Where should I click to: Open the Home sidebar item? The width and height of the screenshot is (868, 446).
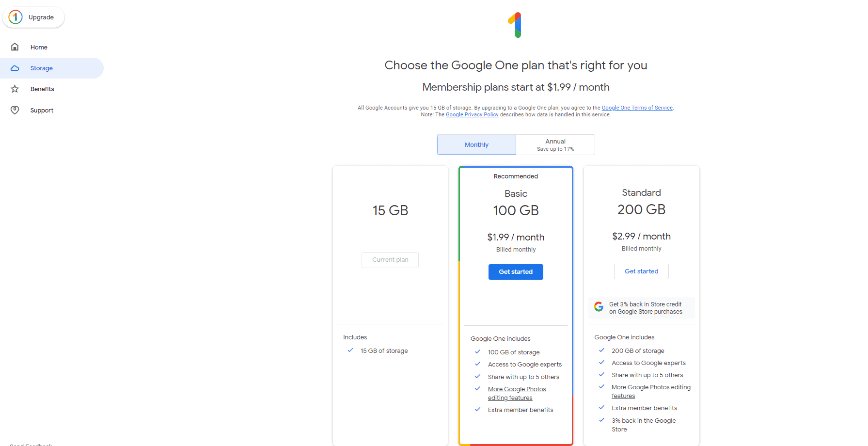[x=39, y=48]
